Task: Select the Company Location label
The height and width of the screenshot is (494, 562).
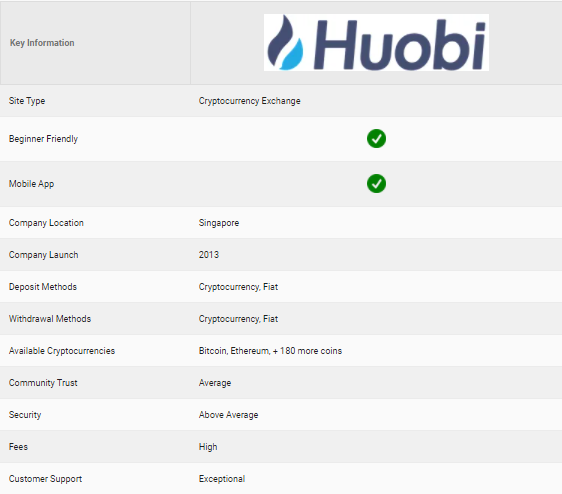Action: click(x=46, y=223)
